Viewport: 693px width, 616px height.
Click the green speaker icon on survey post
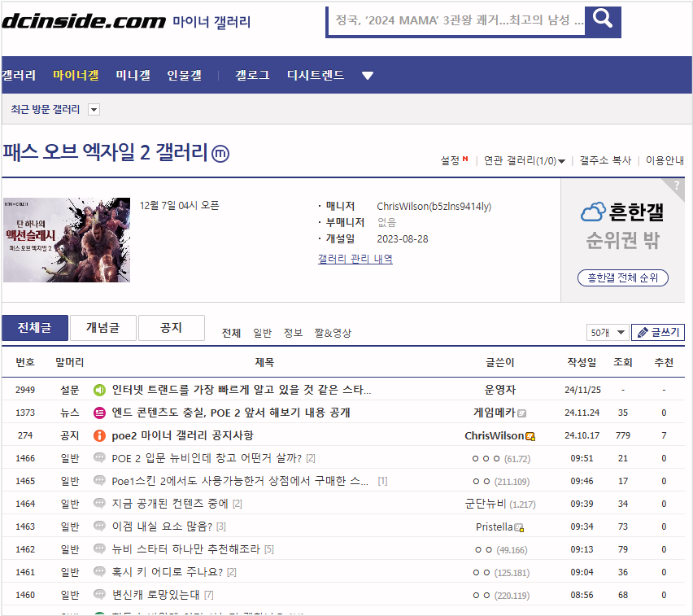coord(99,390)
